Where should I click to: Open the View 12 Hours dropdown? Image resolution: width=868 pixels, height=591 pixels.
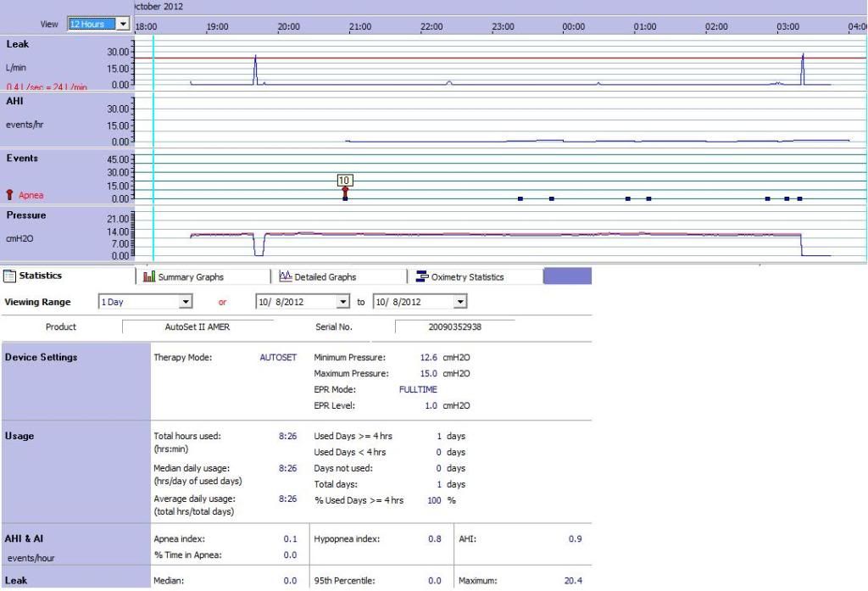point(124,24)
